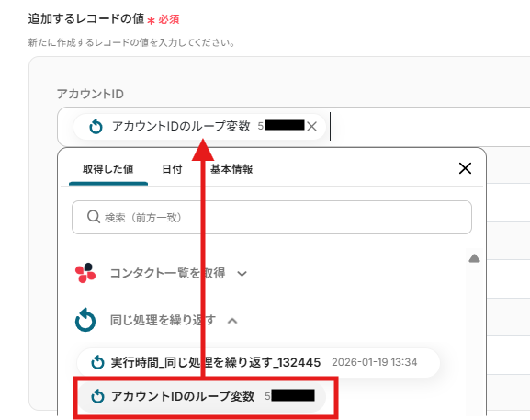530x420 pixels.
Task: Click the コンタクト一覧を取得 app icon
Action: [x=85, y=273]
